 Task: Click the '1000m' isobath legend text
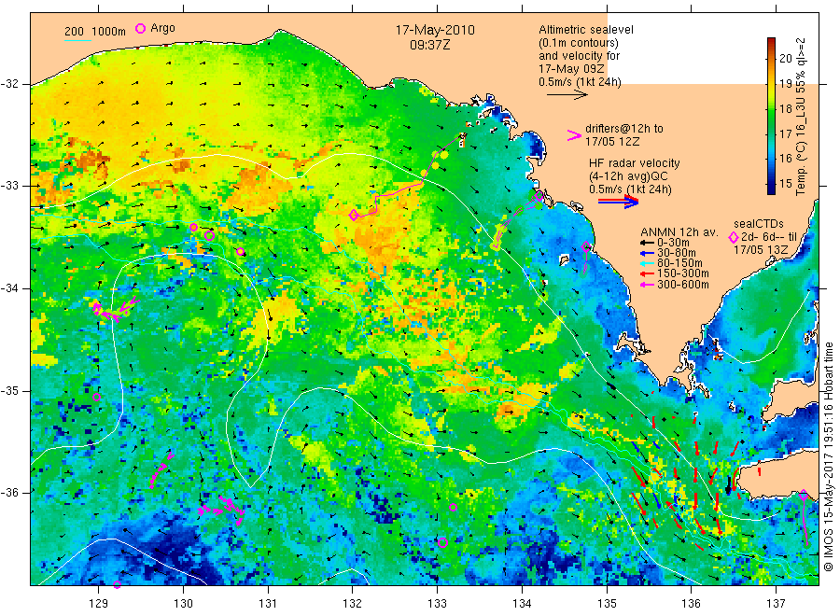click(x=109, y=32)
